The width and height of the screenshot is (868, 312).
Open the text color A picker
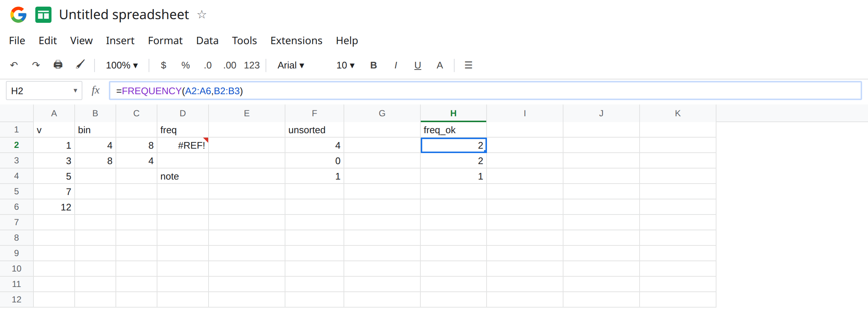(x=440, y=65)
